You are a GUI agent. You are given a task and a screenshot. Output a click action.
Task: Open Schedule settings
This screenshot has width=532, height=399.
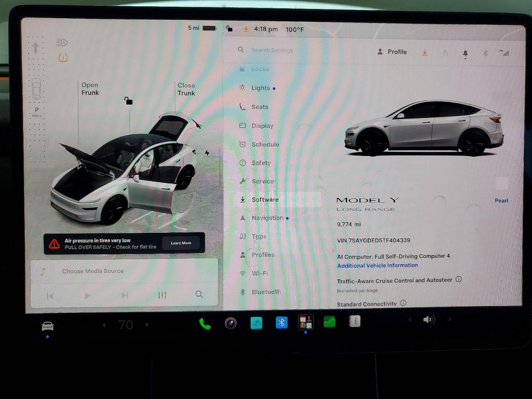(265, 144)
